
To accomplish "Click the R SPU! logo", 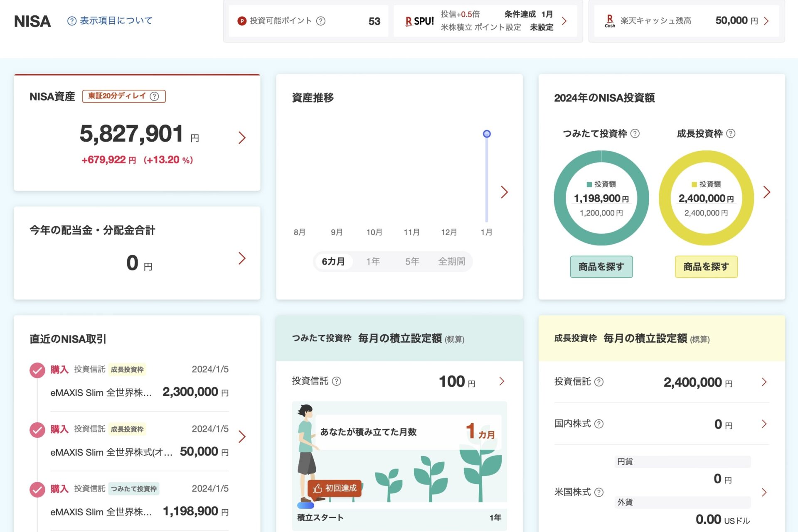I will 419,21.
